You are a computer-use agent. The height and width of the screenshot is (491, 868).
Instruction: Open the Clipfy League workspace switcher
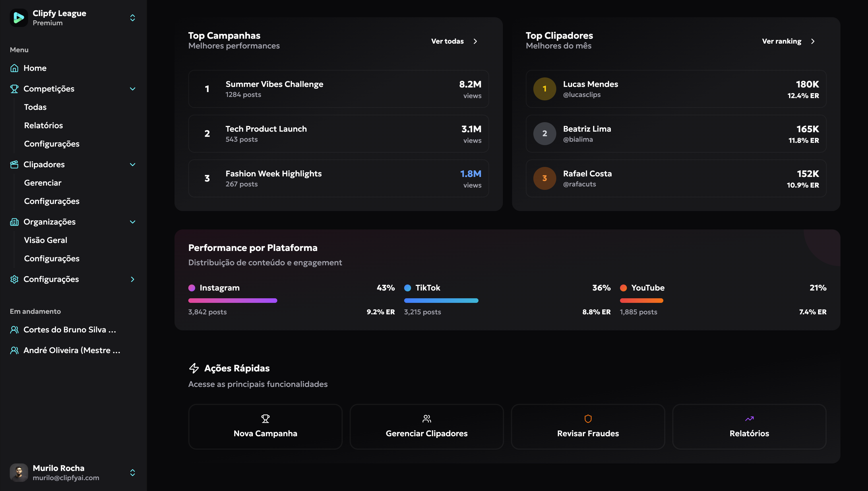(133, 17)
